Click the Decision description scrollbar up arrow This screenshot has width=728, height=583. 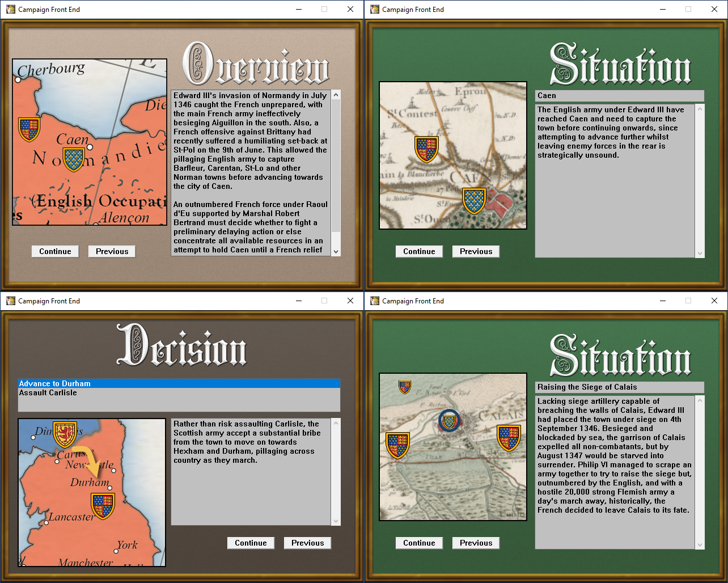336,424
